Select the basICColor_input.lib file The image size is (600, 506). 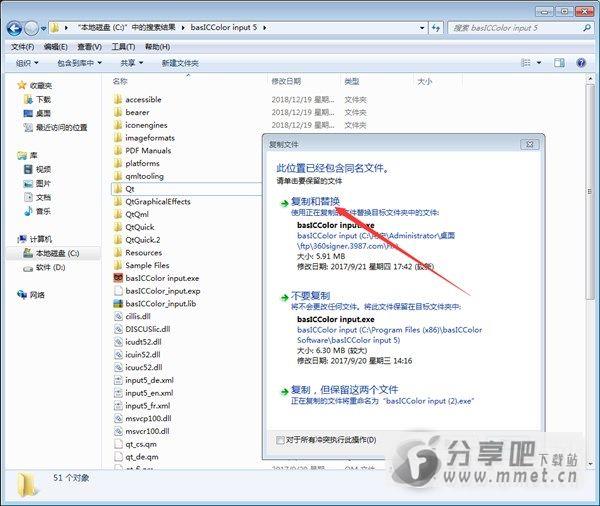155,304
